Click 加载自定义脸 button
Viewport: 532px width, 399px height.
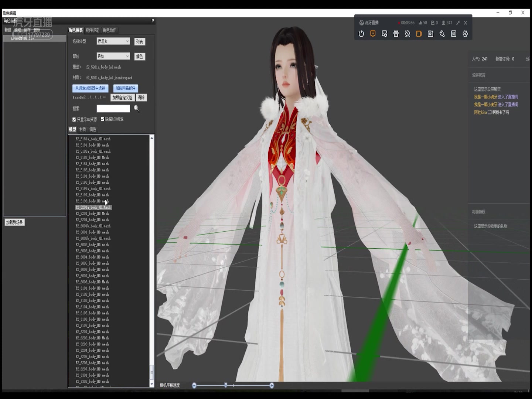coord(122,98)
